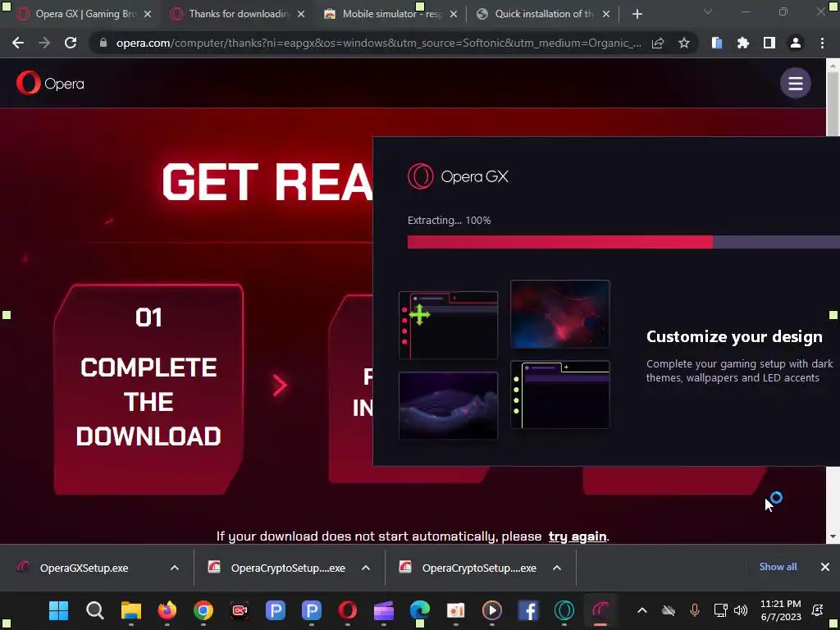This screenshot has height=630, width=840.
Task: Open the Opera site hamburger menu
Action: [796, 83]
